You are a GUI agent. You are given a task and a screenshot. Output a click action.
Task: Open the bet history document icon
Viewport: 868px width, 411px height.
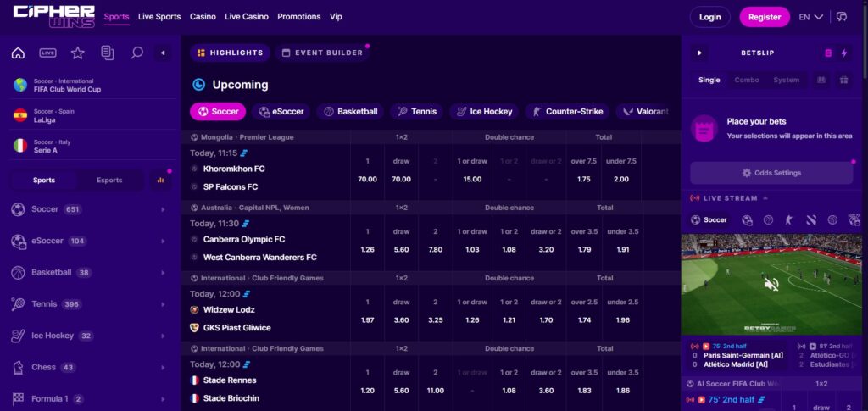pyautogui.click(x=107, y=53)
